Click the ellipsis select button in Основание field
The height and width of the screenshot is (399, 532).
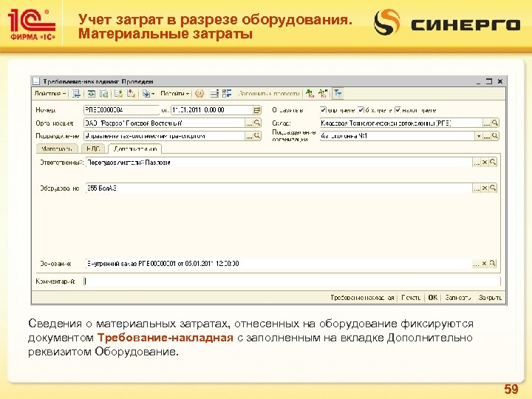[x=477, y=263]
